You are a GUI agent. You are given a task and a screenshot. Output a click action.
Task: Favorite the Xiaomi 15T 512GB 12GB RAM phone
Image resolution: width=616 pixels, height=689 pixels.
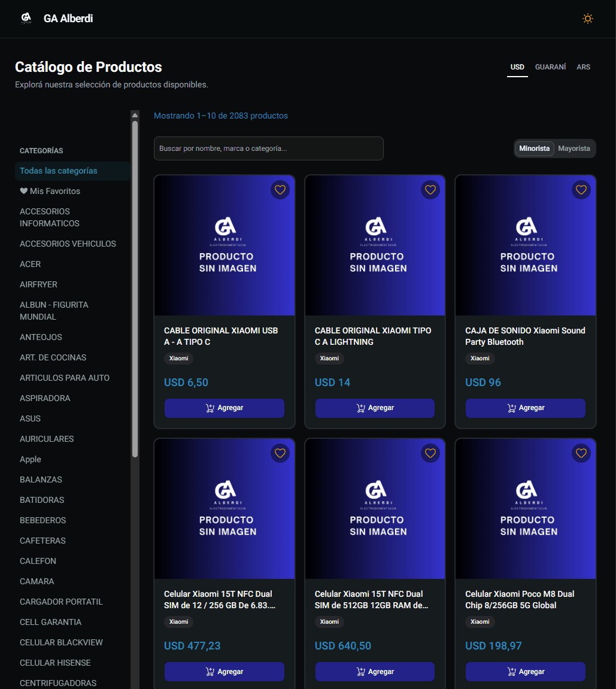point(430,453)
